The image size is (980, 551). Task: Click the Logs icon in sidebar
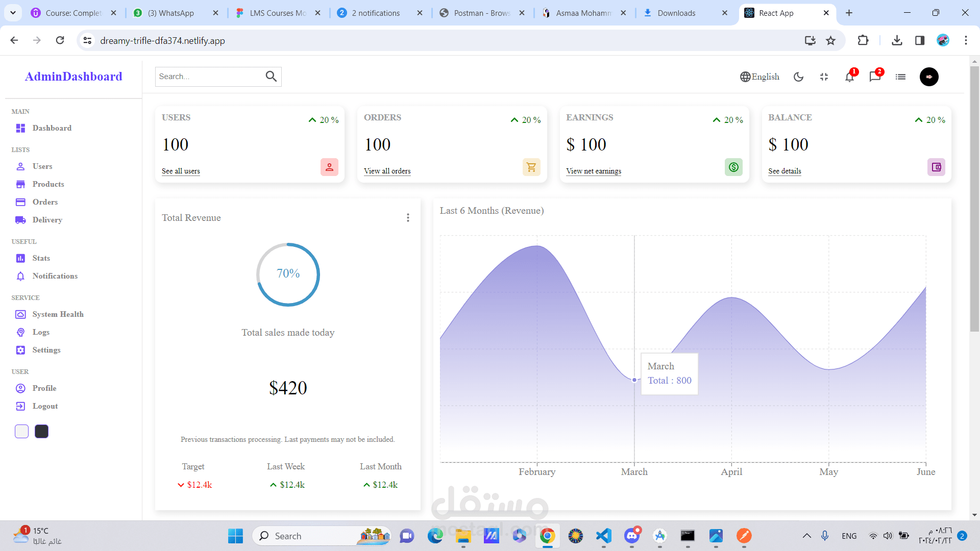[20, 332]
